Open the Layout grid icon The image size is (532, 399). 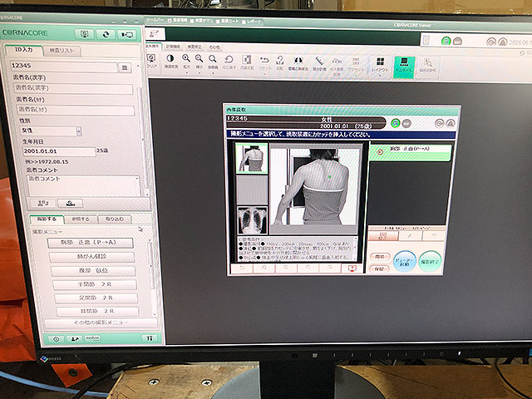[381, 62]
